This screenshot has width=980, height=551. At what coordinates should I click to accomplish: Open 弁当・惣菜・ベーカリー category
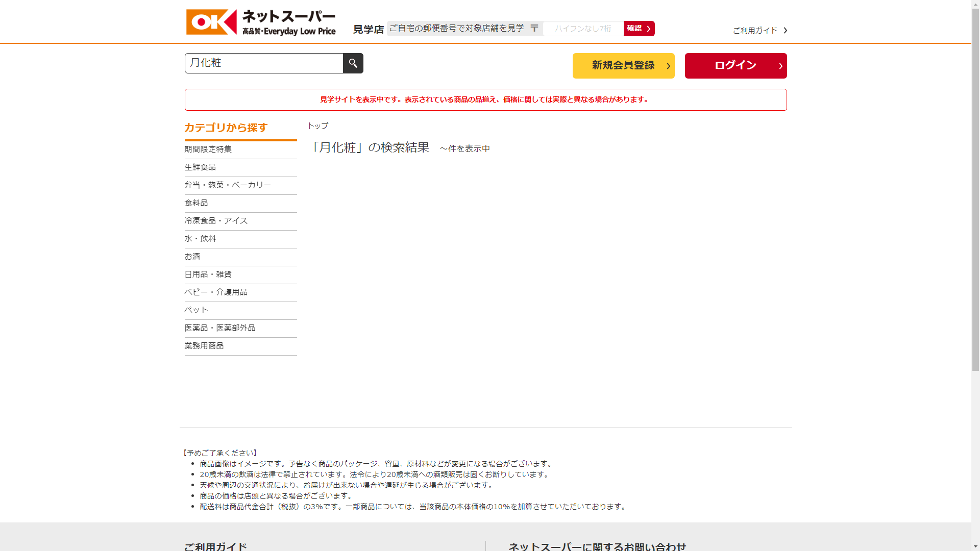(x=228, y=185)
